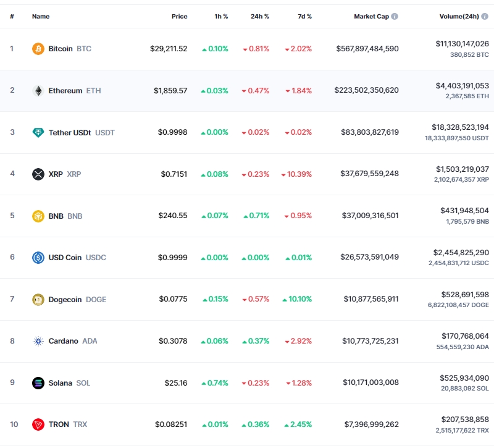Click BNB market cap $37,009,316,501
This screenshot has width=494, height=448.
point(370,216)
